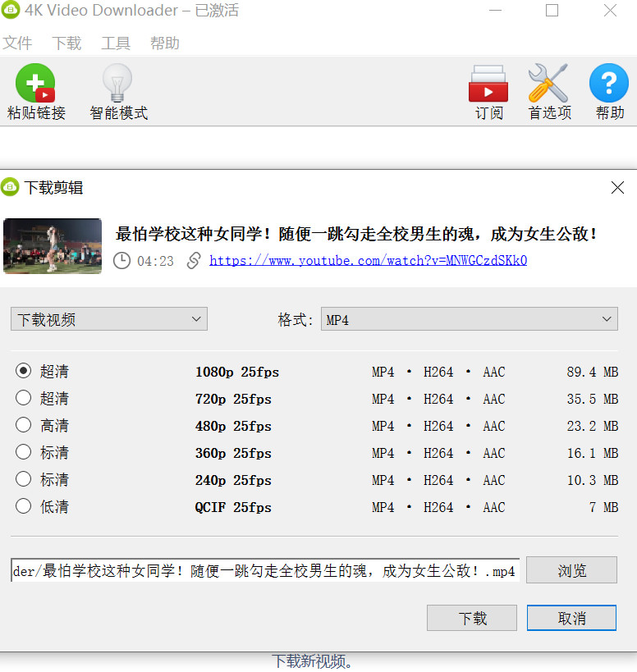Select the QCIF 25fps low quality option

pos(24,507)
